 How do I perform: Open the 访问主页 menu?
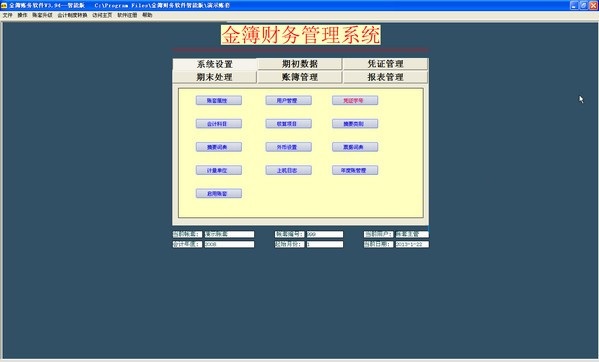pos(102,15)
